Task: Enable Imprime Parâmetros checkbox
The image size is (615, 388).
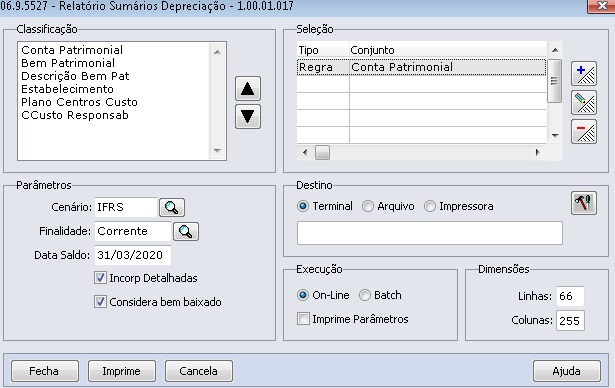Action: [x=303, y=319]
